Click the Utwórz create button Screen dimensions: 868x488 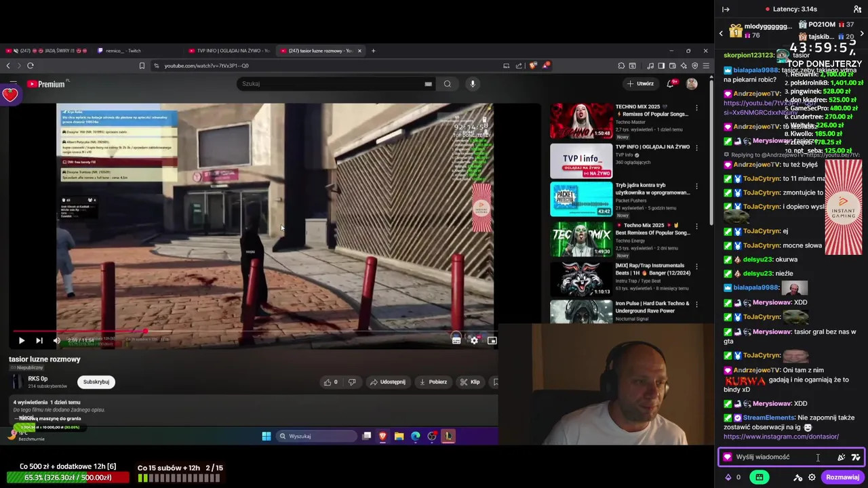[x=640, y=84]
